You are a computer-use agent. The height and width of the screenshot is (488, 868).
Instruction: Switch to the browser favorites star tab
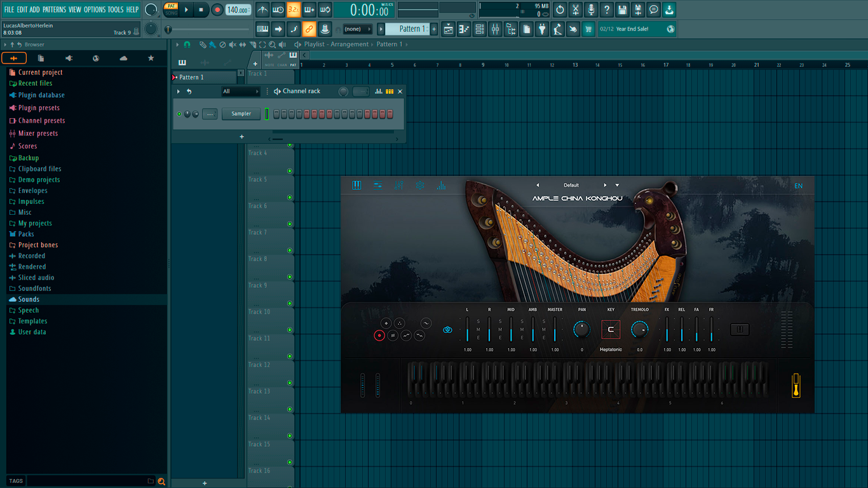click(x=151, y=58)
